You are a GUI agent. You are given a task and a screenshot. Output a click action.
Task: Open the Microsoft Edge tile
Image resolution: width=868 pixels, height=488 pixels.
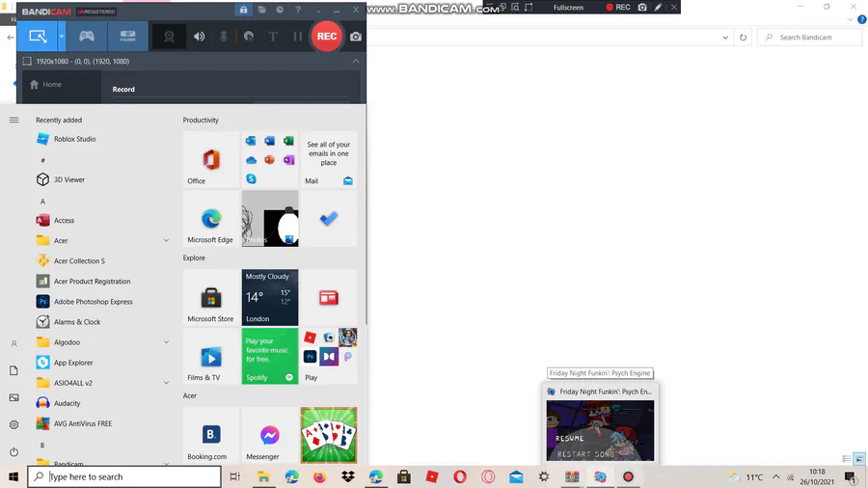[x=211, y=219]
